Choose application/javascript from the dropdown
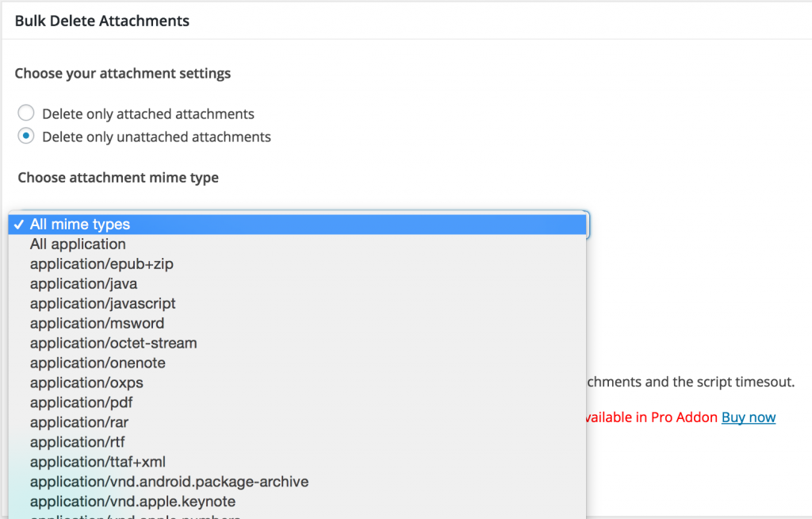Image resolution: width=812 pixels, height=519 pixels. point(101,303)
